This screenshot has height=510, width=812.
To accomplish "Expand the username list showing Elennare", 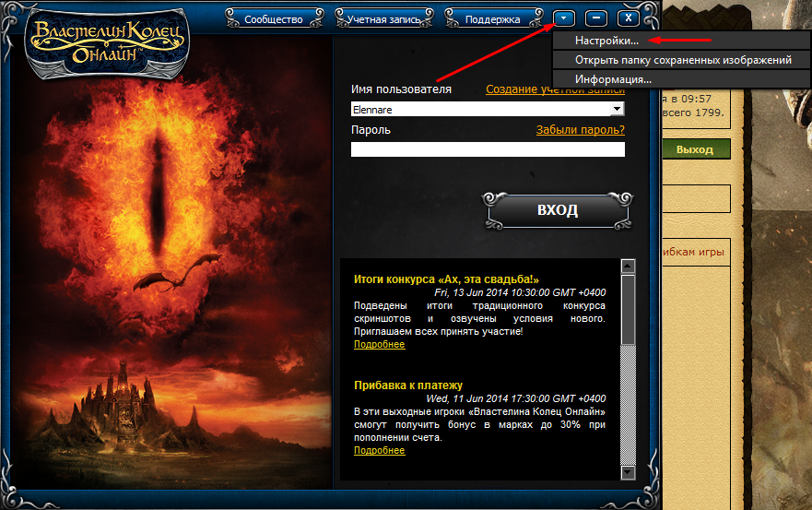I will (618, 109).
